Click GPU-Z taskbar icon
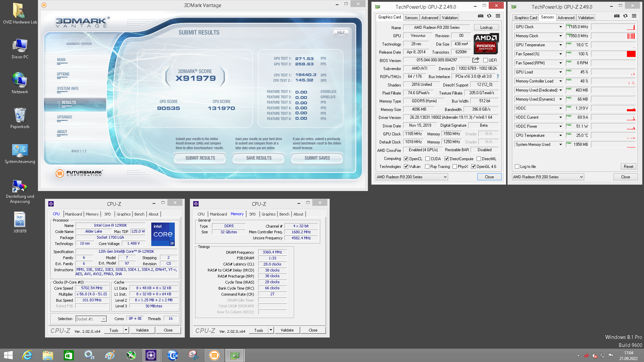This screenshot has height=362, width=644. [235, 355]
